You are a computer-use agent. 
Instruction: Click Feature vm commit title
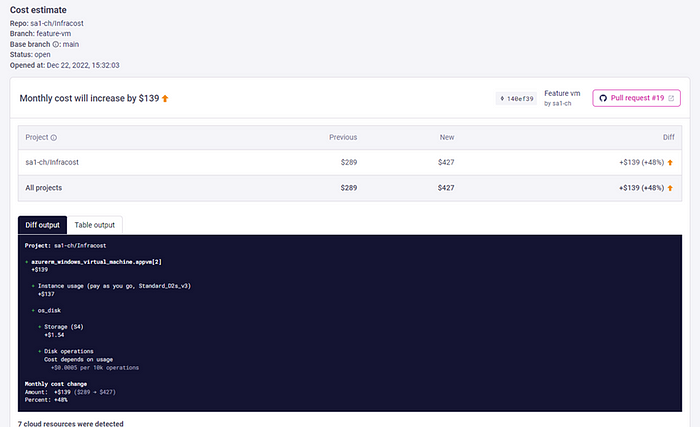coord(562,93)
